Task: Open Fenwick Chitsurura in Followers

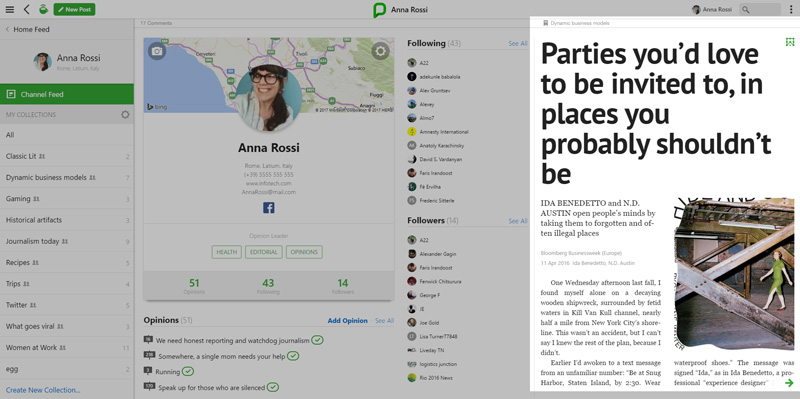Action: tap(434, 281)
